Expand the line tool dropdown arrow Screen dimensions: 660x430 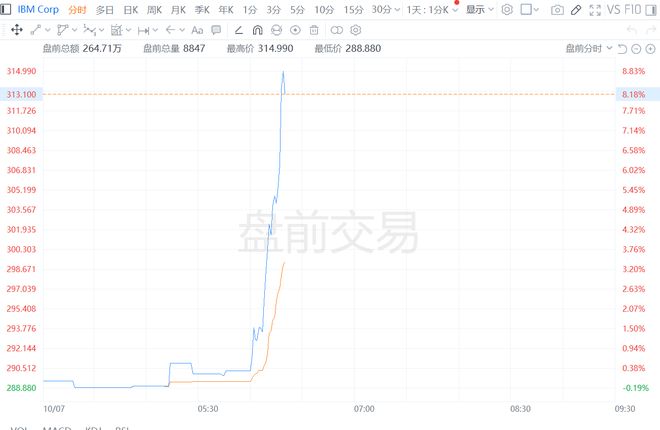[48, 30]
